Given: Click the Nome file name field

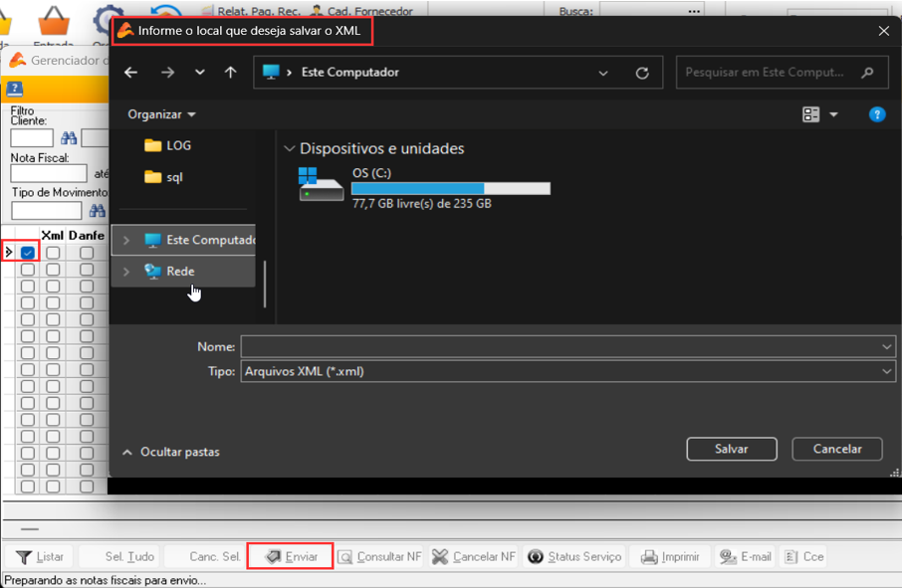Looking at the screenshot, I should tap(561, 346).
